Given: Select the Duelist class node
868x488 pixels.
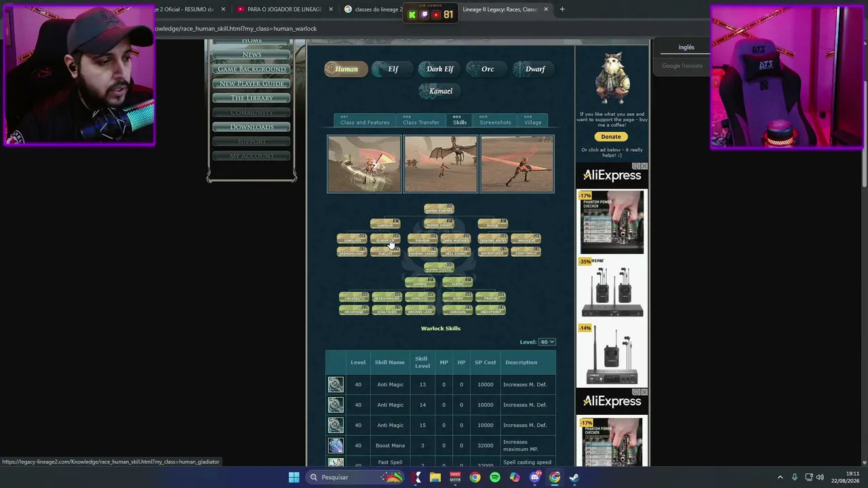Looking at the screenshot, I should point(385,251).
